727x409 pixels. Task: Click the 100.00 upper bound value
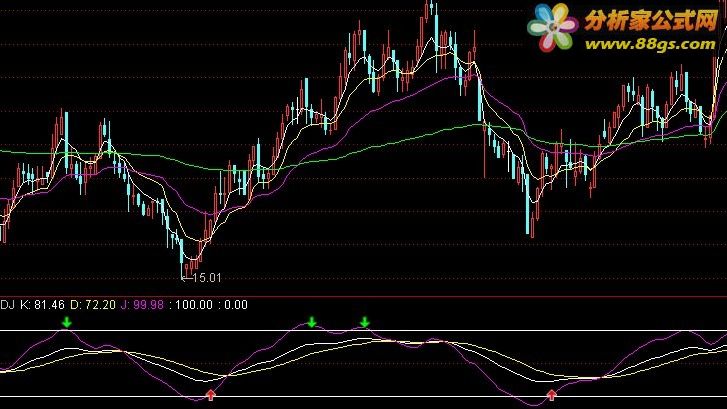click(193, 305)
